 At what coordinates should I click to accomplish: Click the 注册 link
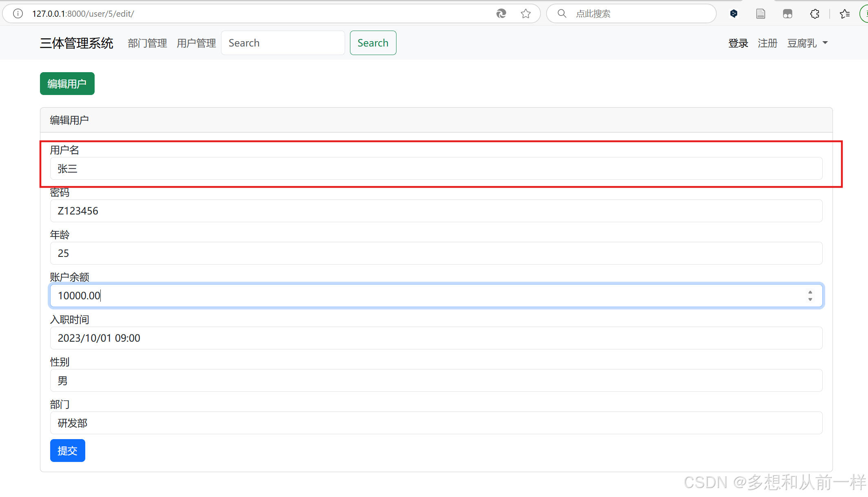(x=767, y=43)
